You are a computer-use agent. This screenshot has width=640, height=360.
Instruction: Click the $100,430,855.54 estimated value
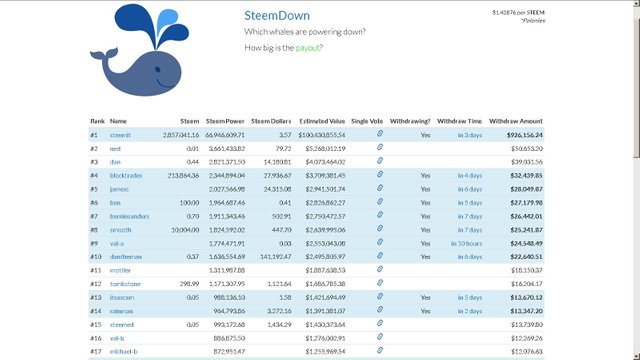(322, 135)
